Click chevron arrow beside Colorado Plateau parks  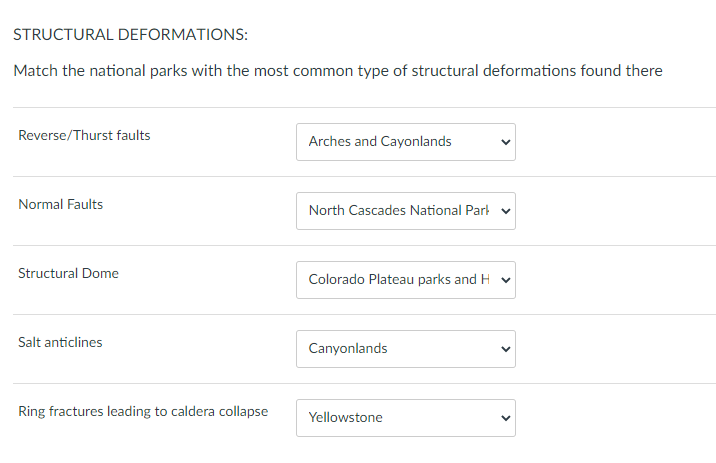(505, 280)
